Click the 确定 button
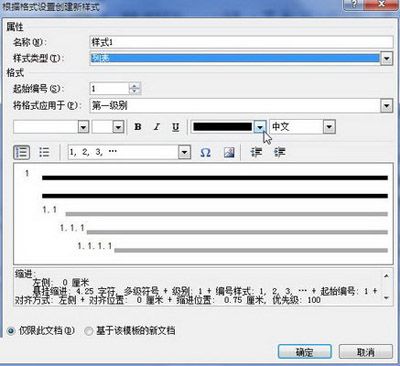Screen dimensions: 400x366 [x=305, y=352]
